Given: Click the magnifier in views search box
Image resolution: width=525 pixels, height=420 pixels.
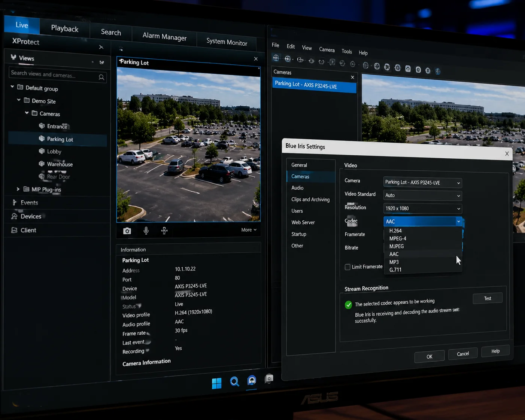Looking at the screenshot, I should pyautogui.click(x=101, y=77).
